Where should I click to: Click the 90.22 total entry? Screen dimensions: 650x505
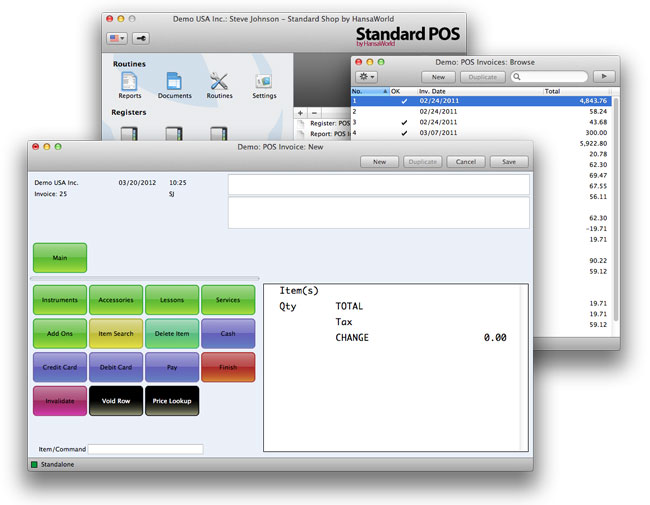click(598, 261)
